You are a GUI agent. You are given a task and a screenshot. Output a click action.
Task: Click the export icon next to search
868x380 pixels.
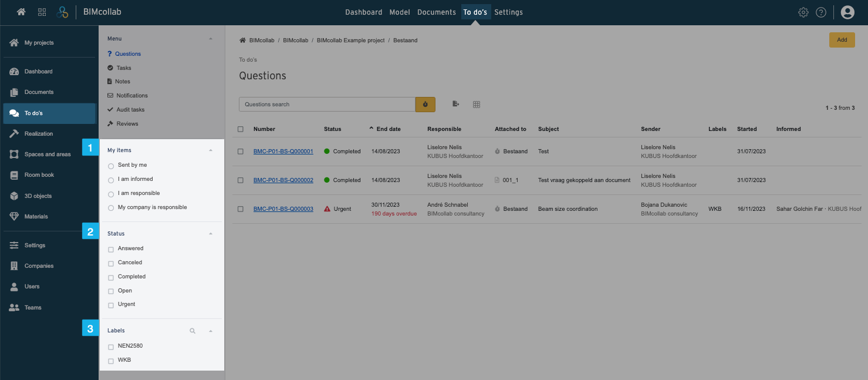pyautogui.click(x=455, y=104)
